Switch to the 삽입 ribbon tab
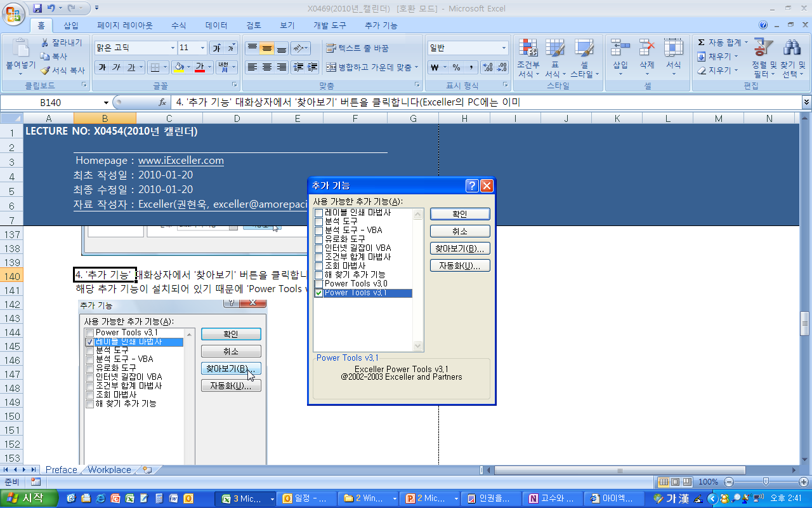 (70, 25)
